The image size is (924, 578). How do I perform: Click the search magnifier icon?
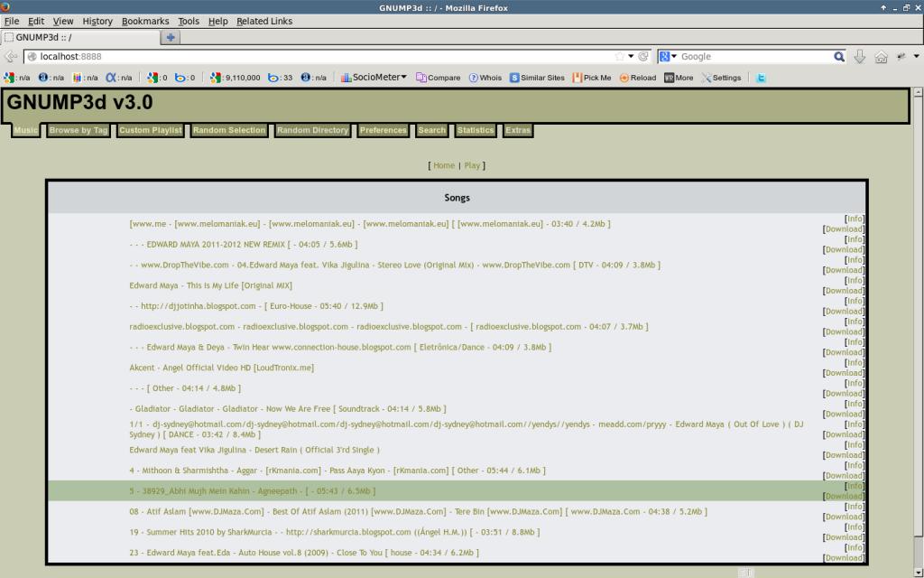point(839,57)
